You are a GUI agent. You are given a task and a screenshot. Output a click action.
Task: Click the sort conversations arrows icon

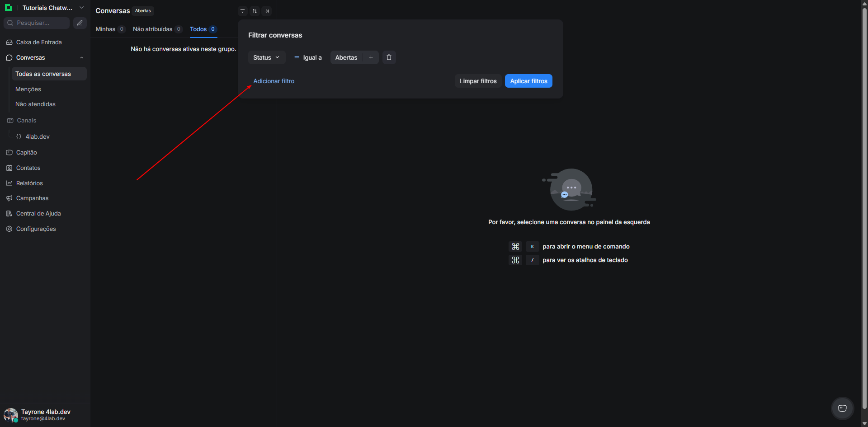255,11
